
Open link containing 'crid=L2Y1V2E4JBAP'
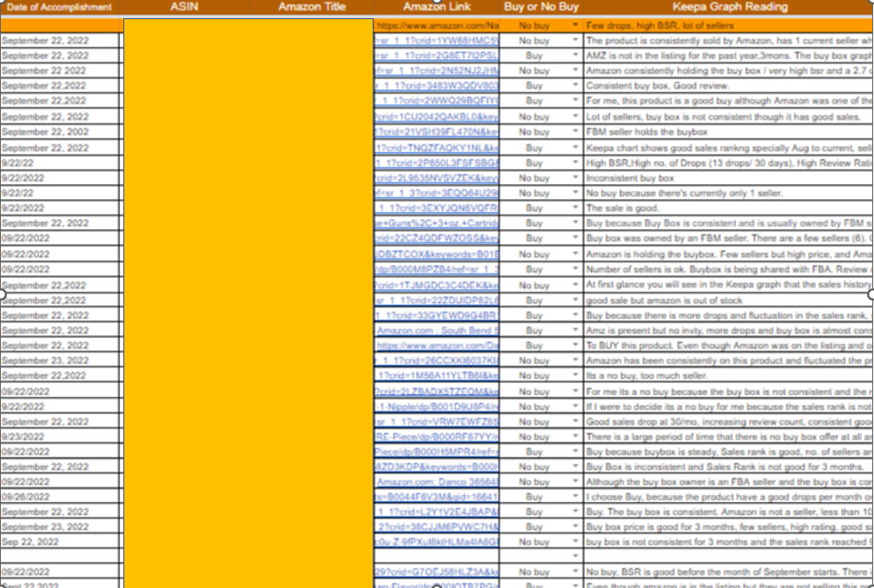(437, 512)
